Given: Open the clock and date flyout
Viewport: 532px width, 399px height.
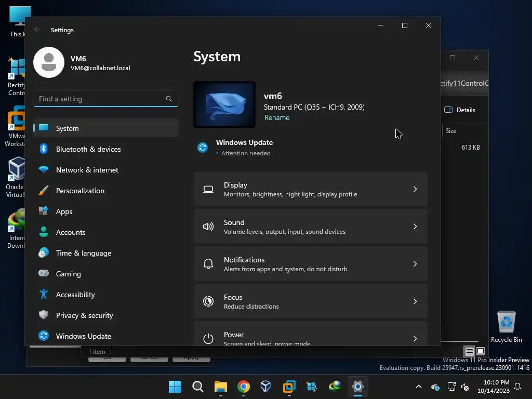Looking at the screenshot, I should [494, 387].
